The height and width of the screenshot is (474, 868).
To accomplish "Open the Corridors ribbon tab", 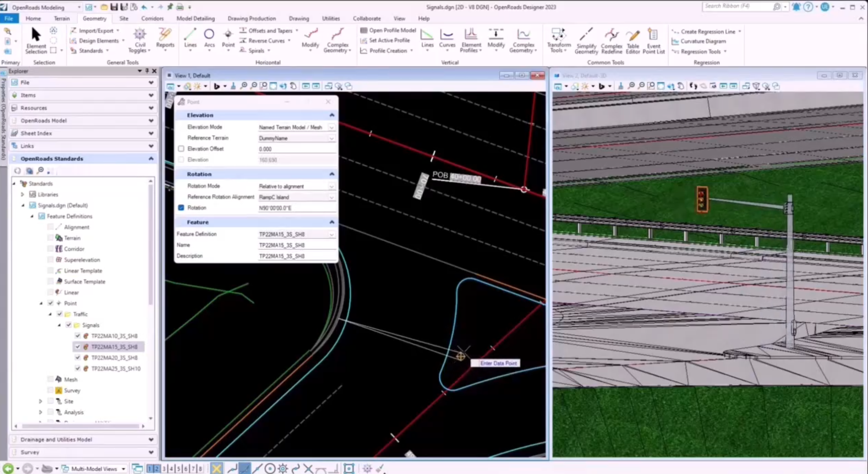I will pos(152,18).
